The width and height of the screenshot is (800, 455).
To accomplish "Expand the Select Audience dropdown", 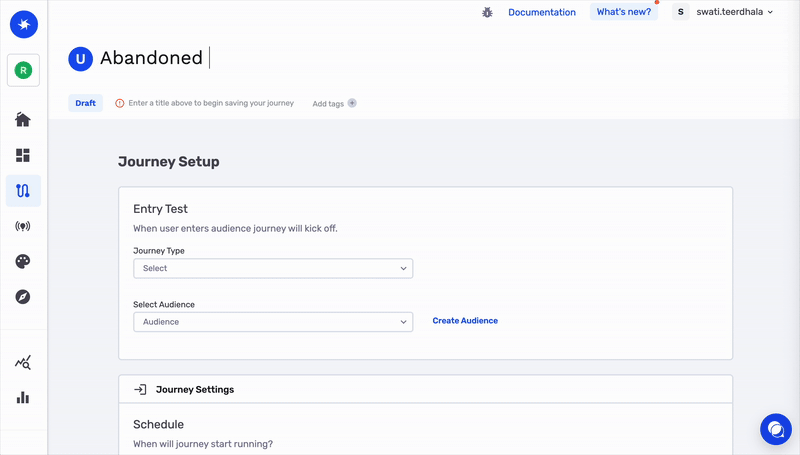I will click(x=273, y=322).
